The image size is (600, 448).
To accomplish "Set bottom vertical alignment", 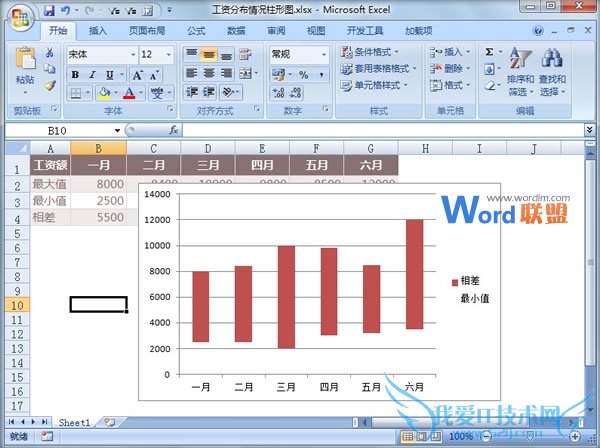I will 226,54.
